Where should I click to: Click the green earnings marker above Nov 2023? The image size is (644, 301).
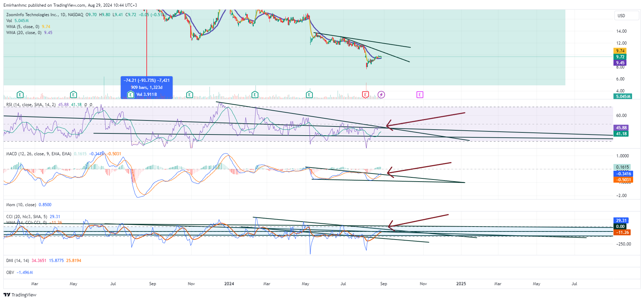click(x=190, y=94)
